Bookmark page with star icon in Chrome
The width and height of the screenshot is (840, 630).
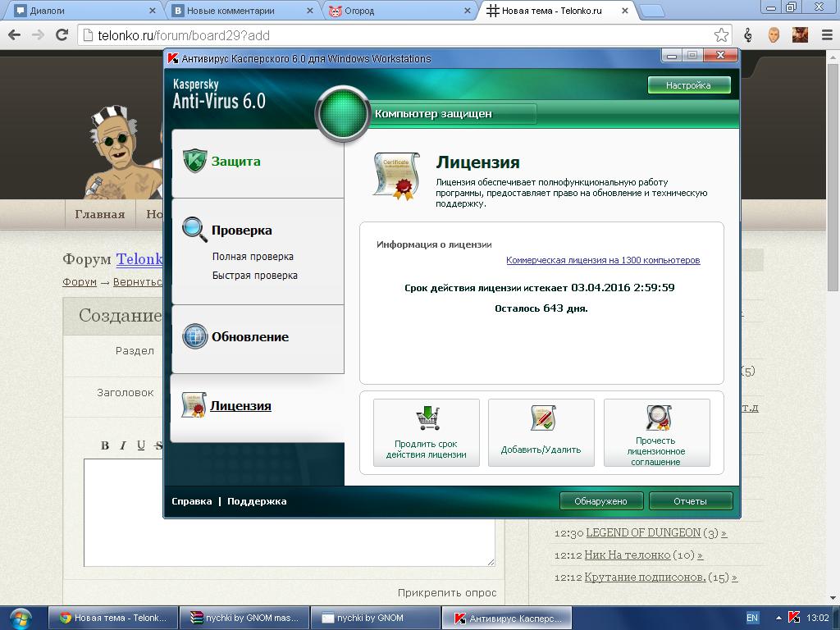721,35
